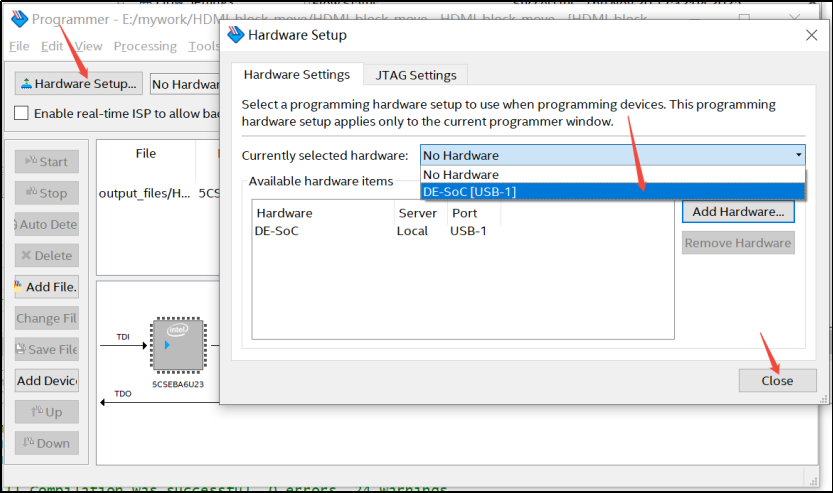The image size is (833, 493).
Task: Open the View menu in Programmer
Action: 88,46
